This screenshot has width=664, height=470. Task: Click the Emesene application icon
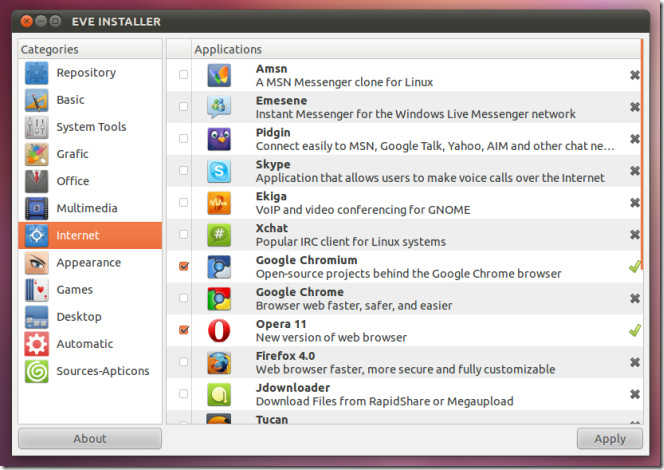219,107
